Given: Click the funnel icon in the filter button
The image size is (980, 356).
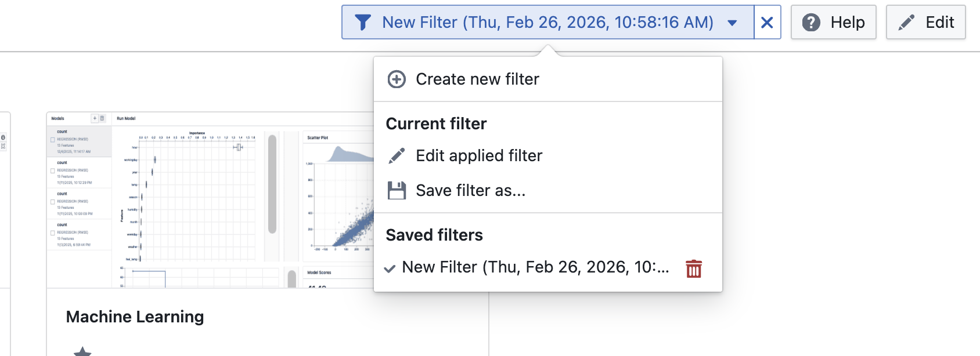Looking at the screenshot, I should click(363, 23).
